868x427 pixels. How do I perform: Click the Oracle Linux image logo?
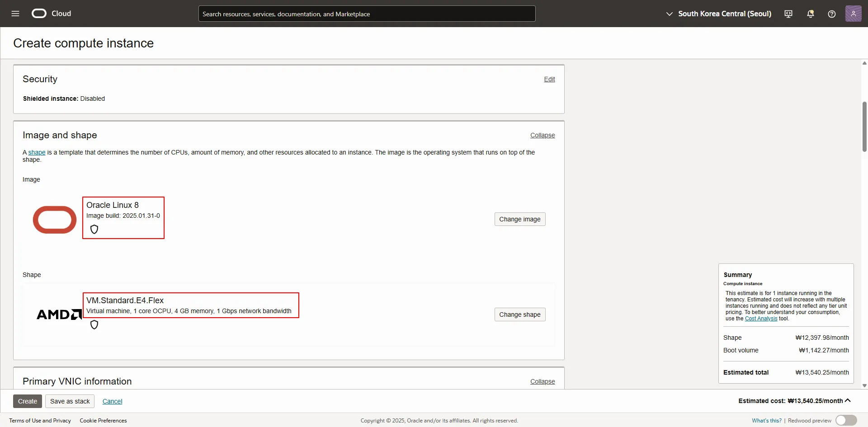pos(55,220)
